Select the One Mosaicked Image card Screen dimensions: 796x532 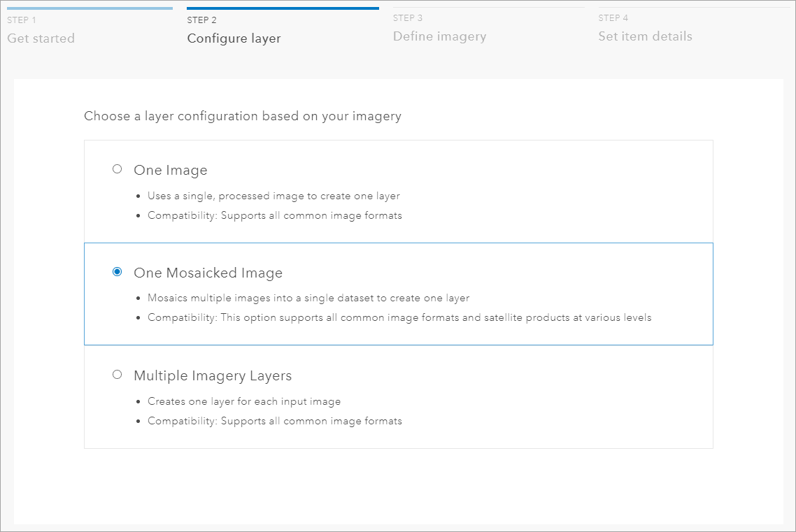click(x=399, y=294)
